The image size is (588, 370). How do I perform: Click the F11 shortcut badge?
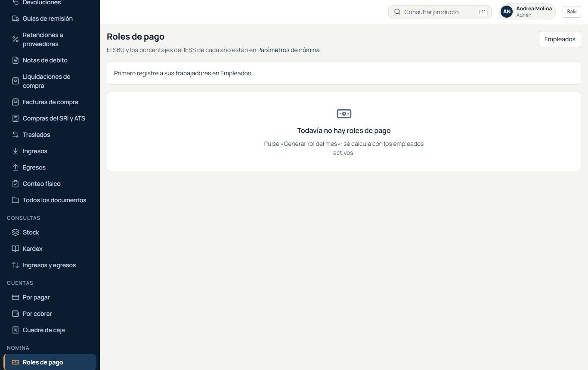click(x=482, y=12)
